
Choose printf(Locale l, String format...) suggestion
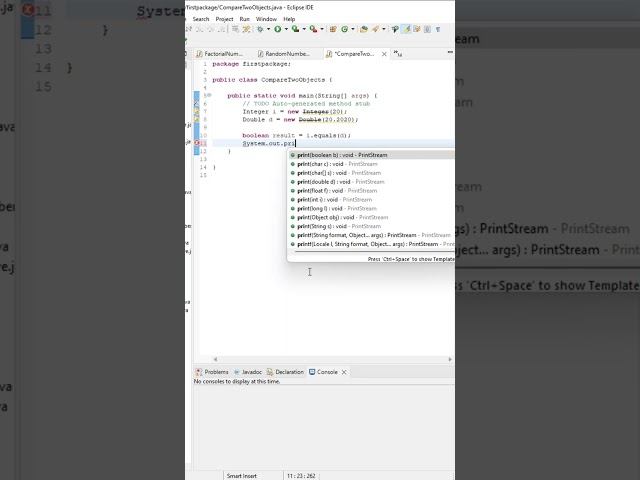(x=371, y=244)
